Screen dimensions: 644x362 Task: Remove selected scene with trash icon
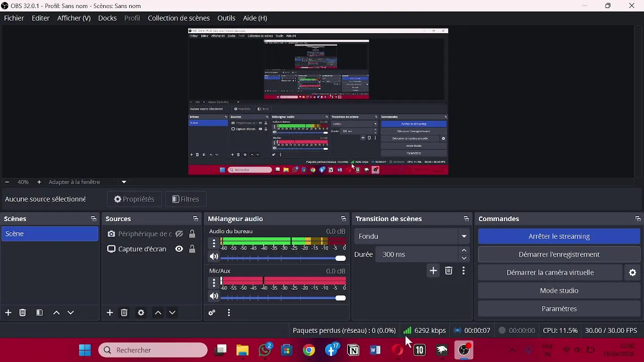pos(23,313)
